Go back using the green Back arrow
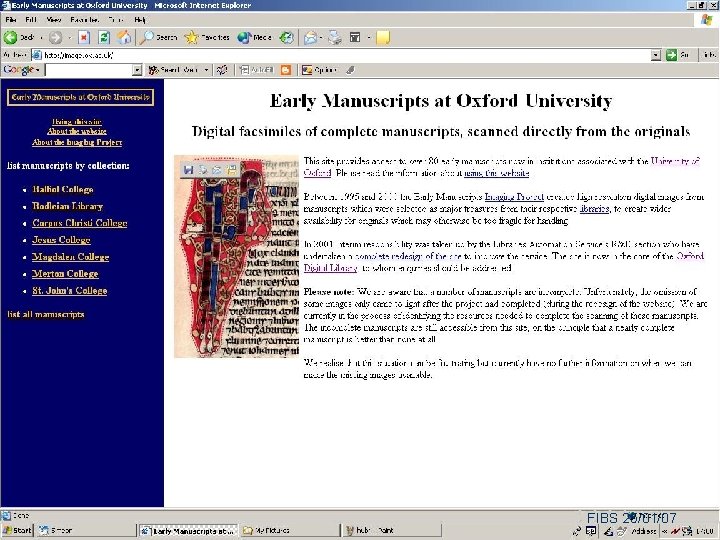720x540 pixels. pos(10,38)
